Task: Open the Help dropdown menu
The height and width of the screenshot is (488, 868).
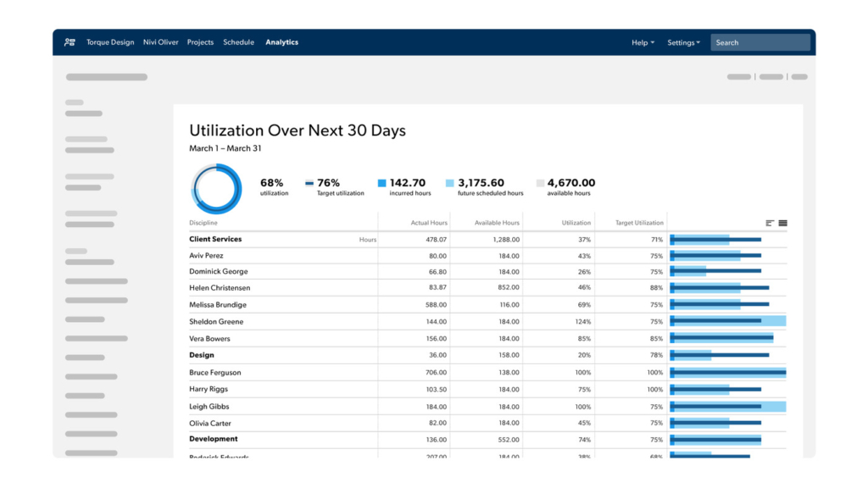Action: pos(643,42)
